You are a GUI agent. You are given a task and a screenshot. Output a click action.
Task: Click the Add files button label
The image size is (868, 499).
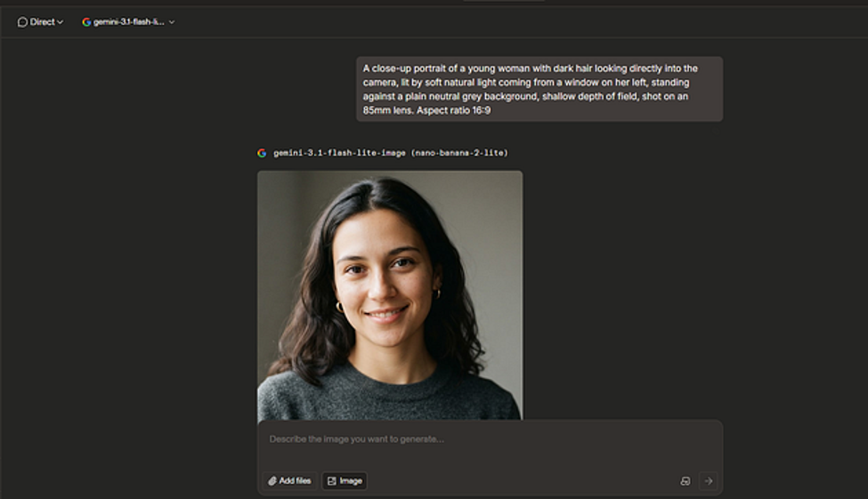click(295, 480)
